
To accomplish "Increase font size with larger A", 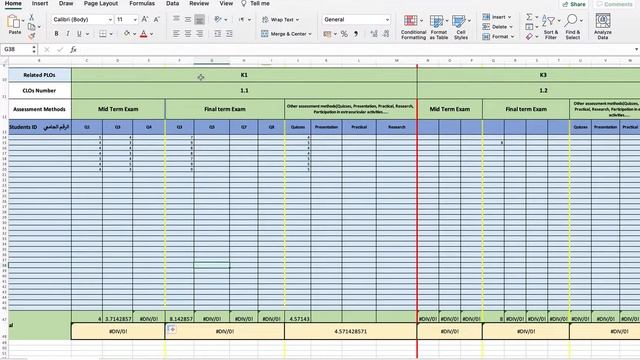I will [145, 20].
